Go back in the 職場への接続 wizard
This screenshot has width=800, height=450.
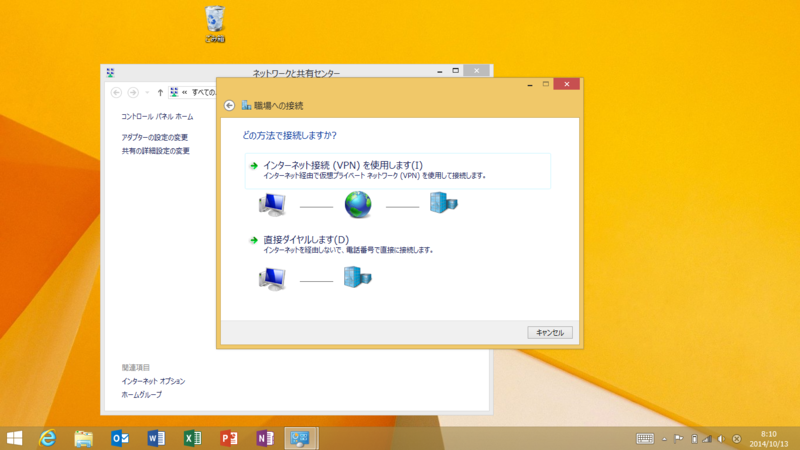tap(230, 105)
